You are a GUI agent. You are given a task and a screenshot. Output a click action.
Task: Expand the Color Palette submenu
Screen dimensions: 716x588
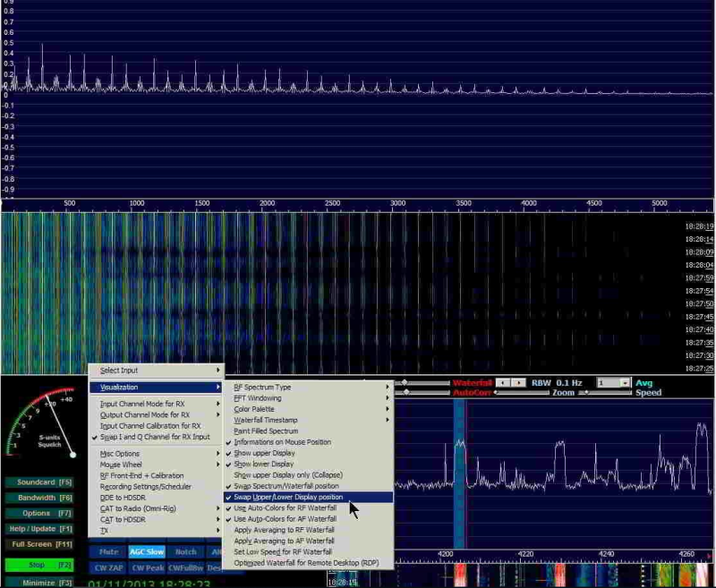coord(254,409)
